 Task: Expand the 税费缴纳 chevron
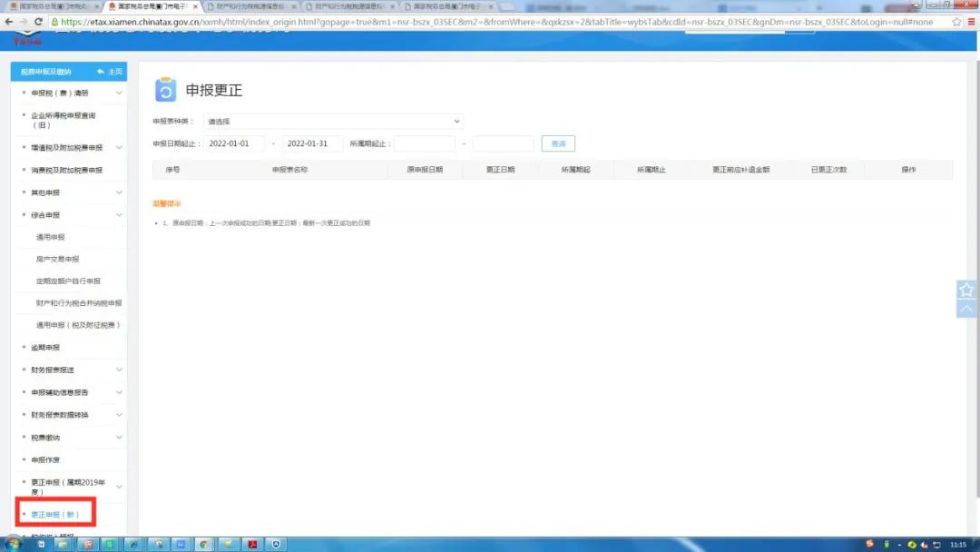(x=119, y=438)
